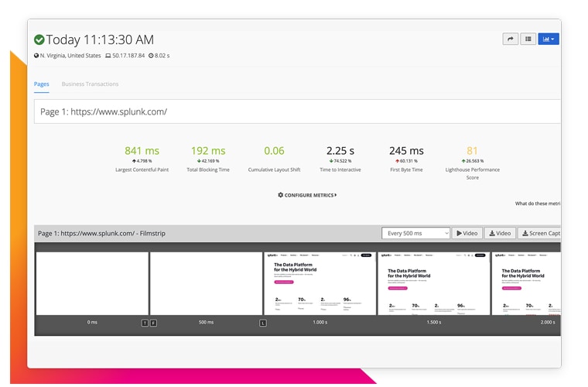Click the 60.131 % change indicator
The height and width of the screenshot is (387, 588).
(x=406, y=161)
